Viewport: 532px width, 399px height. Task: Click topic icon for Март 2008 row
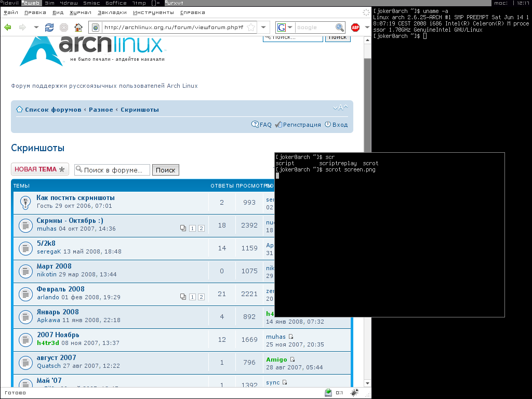point(25,271)
